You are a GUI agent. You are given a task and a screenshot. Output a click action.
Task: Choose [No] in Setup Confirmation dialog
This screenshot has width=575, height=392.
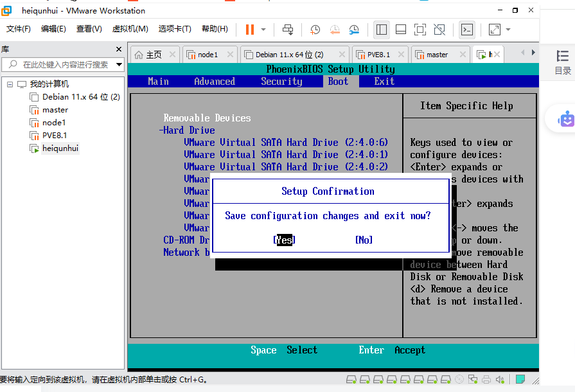pos(364,240)
